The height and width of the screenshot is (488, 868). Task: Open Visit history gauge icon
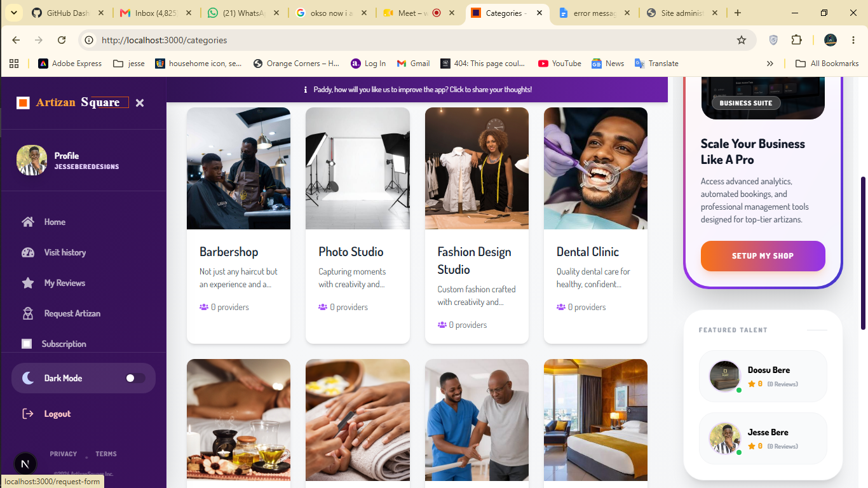[27, 252]
